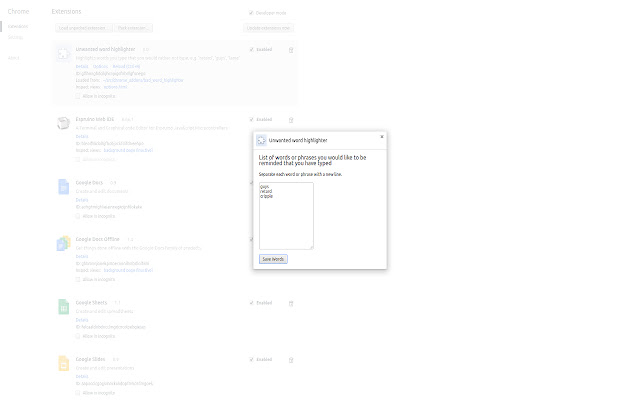Click the Save Words button
640x400 pixels.
[x=273, y=259]
